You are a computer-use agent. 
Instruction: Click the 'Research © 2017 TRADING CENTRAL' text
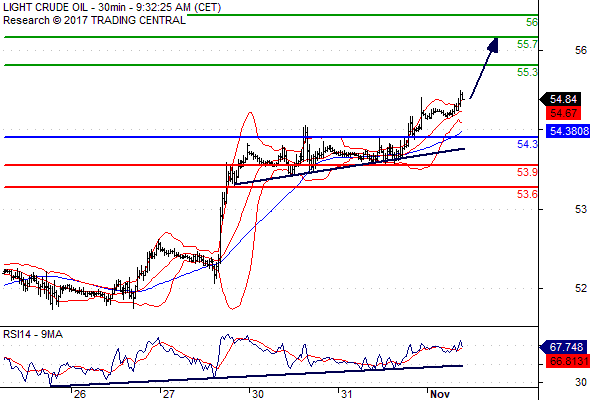pyautogui.click(x=94, y=20)
